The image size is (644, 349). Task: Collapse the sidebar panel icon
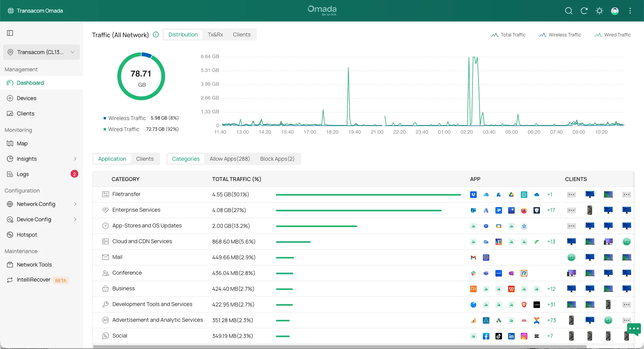point(10,33)
